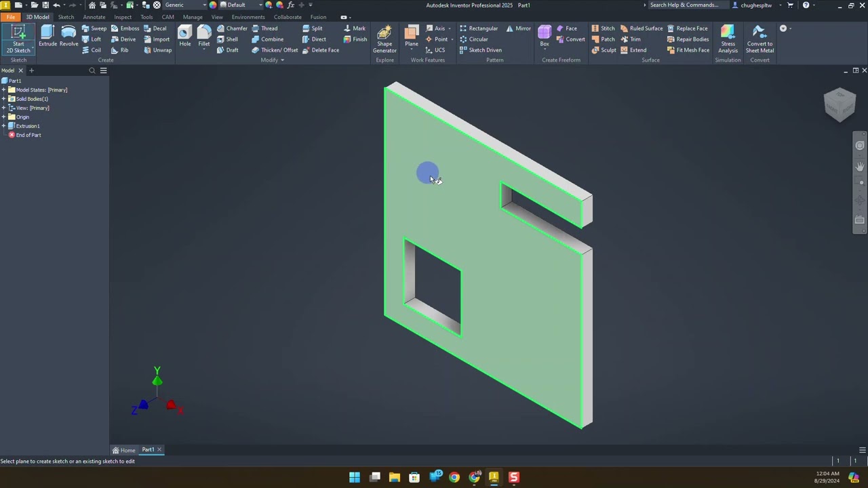Choose the Sweep feature
The width and height of the screenshot is (868, 488).
point(94,28)
